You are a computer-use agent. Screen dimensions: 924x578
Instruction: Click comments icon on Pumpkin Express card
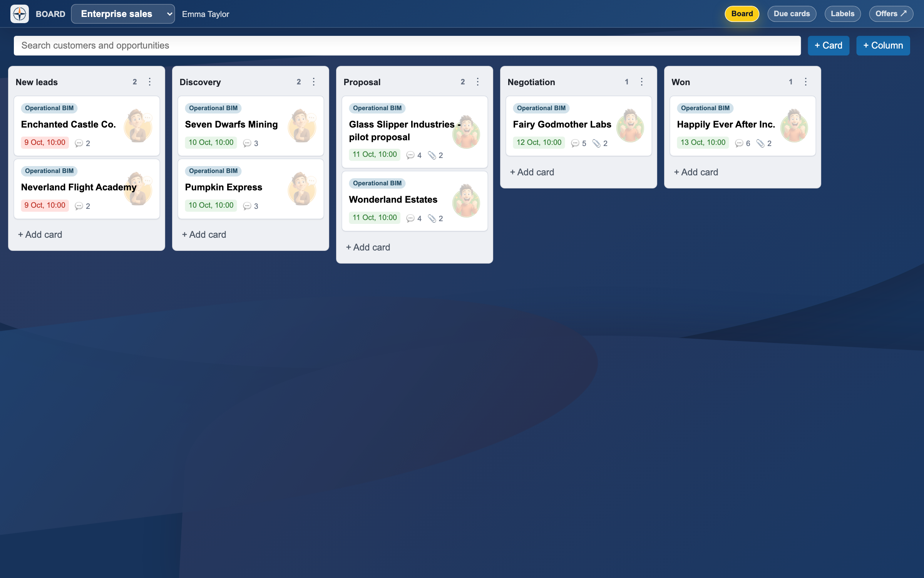(x=247, y=206)
